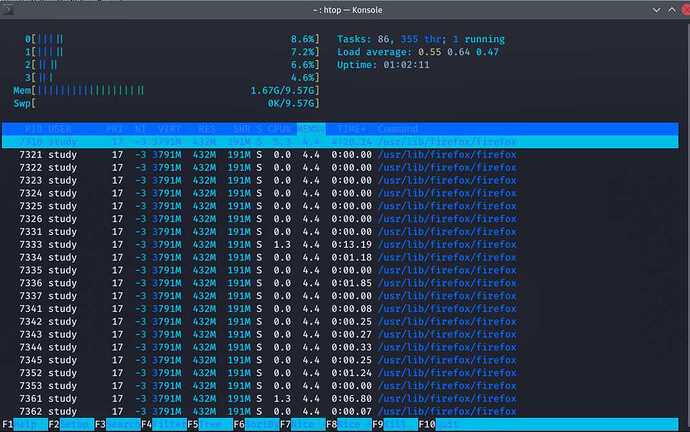690x432 pixels.
Task: Click the CPU 0 meter showing 8.6%
Action: [172, 39]
